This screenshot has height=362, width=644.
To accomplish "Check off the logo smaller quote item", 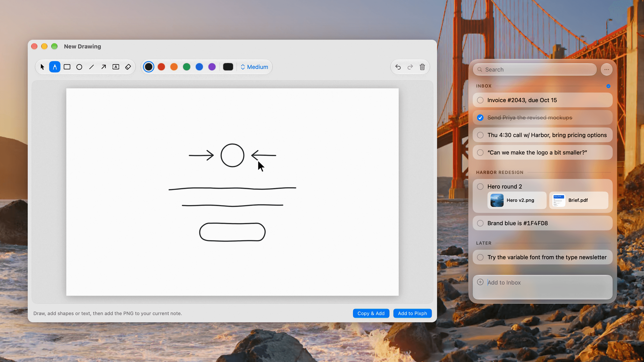I will click(480, 153).
